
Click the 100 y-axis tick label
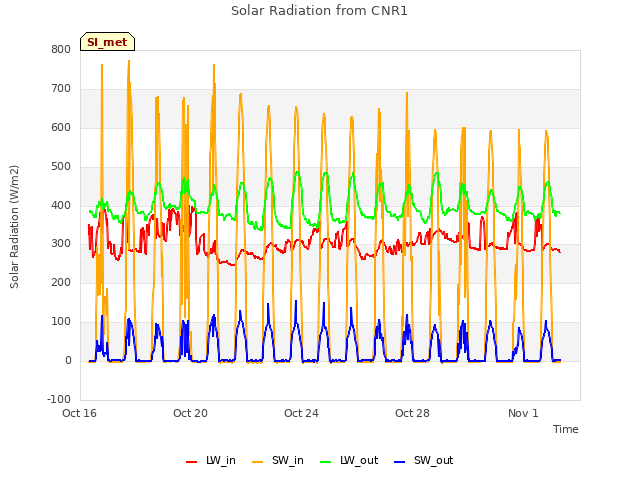click(61, 322)
